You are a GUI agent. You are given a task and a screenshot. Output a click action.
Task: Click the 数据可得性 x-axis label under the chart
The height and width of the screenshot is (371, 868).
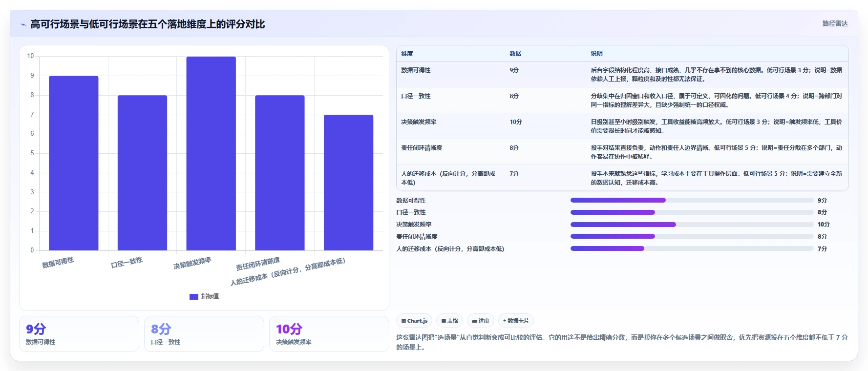click(58, 263)
